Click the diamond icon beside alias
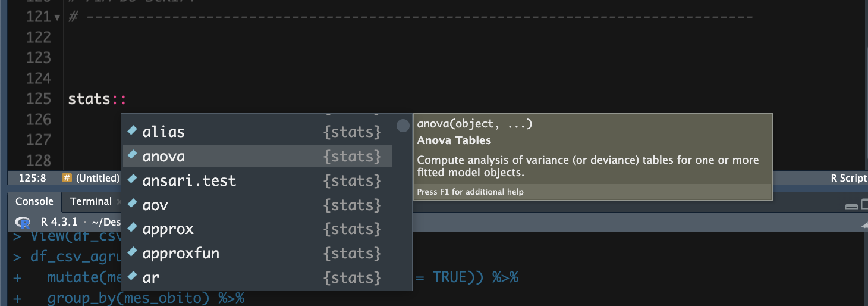 132,132
